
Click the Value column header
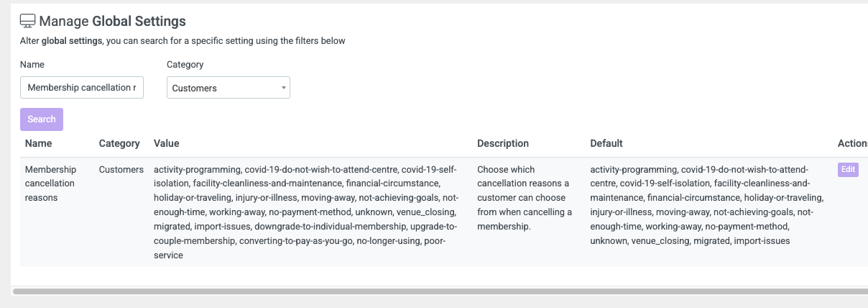coord(167,143)
